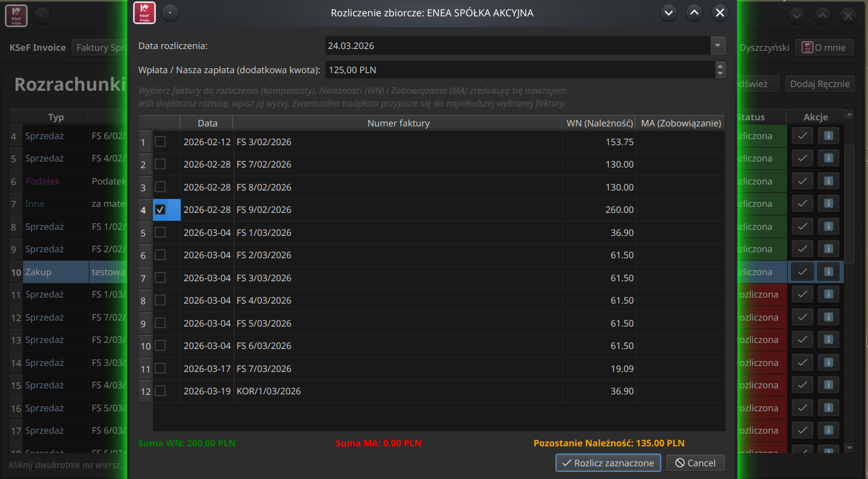Screen dimensions: 868x479
Task: Check the checkbox for invoice FS 3/02/2026
Action: 160,142
